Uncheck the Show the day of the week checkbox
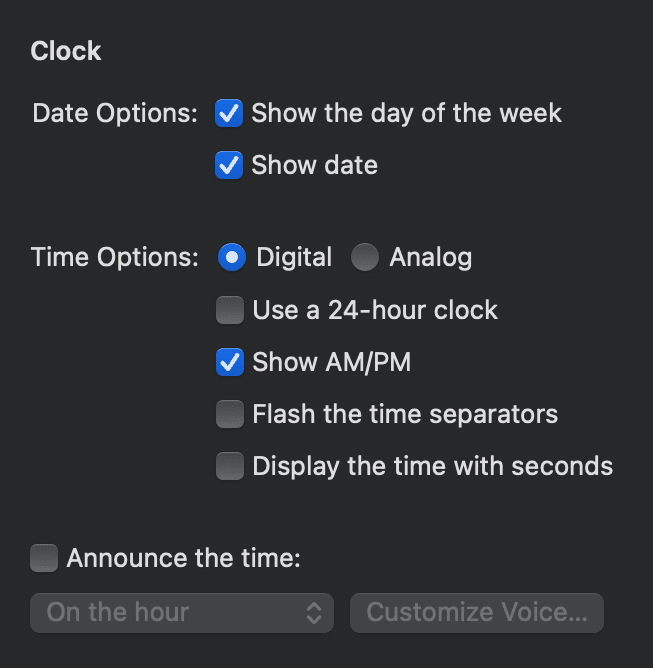 coord(230,113)
